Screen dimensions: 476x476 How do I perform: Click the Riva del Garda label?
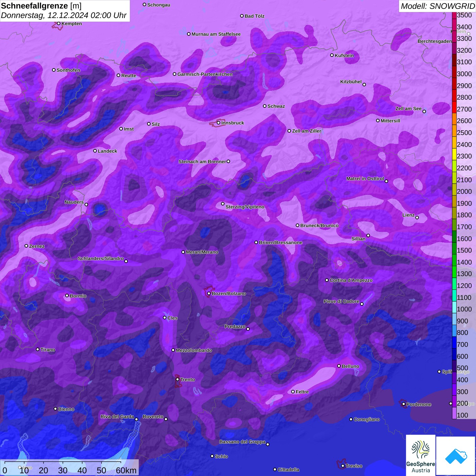coord(117,417)
